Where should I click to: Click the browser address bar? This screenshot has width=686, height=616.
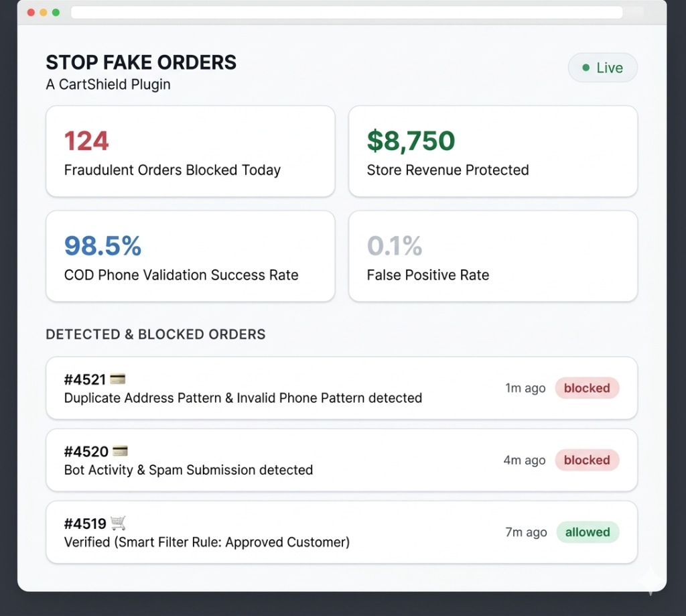point(346,13)
